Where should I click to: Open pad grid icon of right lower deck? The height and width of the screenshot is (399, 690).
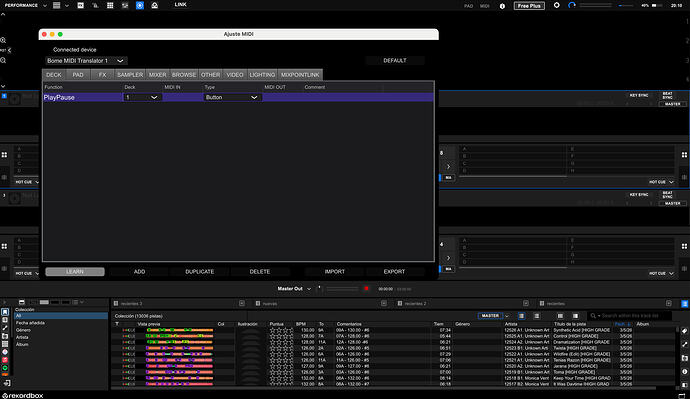(684, 246)
